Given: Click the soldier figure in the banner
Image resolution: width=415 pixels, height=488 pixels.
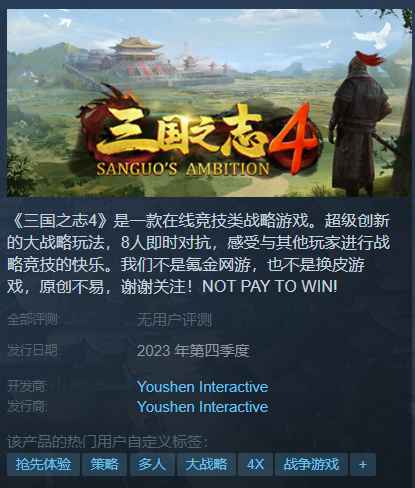Looking at the screenshot, I should tap(362, 127).
